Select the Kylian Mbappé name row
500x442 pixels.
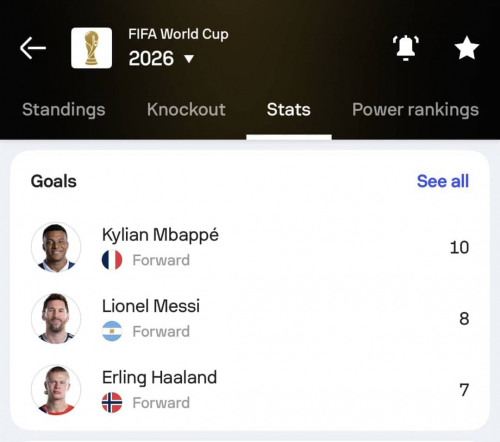coord(250,247)
